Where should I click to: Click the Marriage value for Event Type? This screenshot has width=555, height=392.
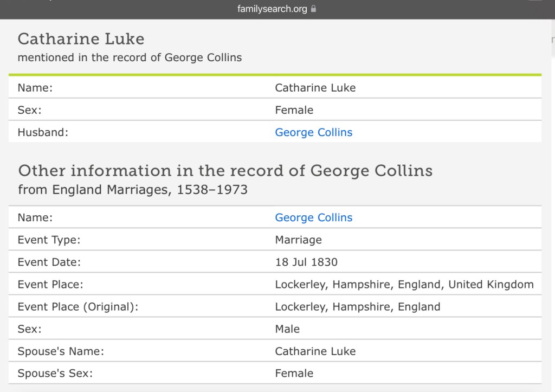[x=298, y=240]
